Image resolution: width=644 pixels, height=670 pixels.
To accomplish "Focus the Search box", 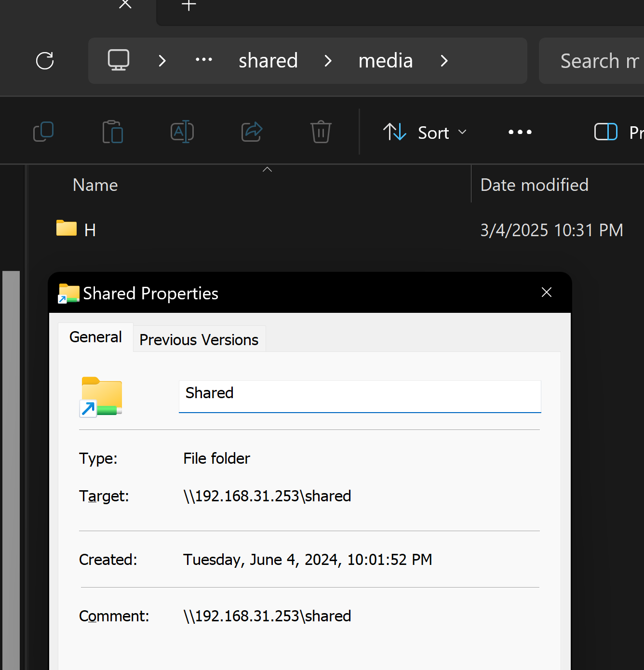I will (x=591, y=61).
